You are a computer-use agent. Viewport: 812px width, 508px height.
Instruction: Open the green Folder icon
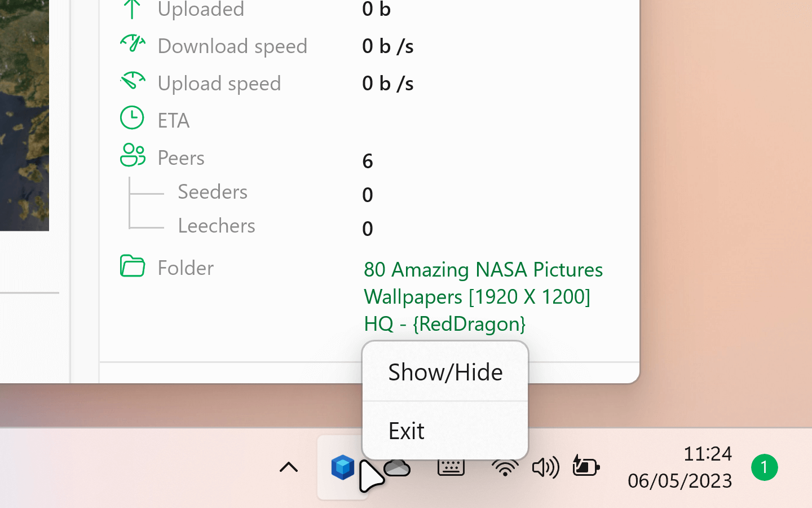pos(132,265)
